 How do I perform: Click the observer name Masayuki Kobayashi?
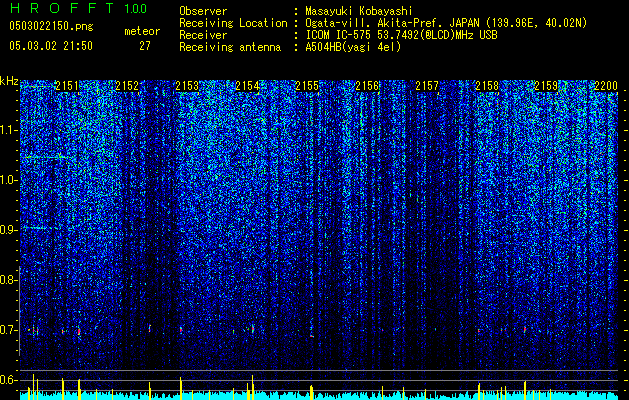359,11
